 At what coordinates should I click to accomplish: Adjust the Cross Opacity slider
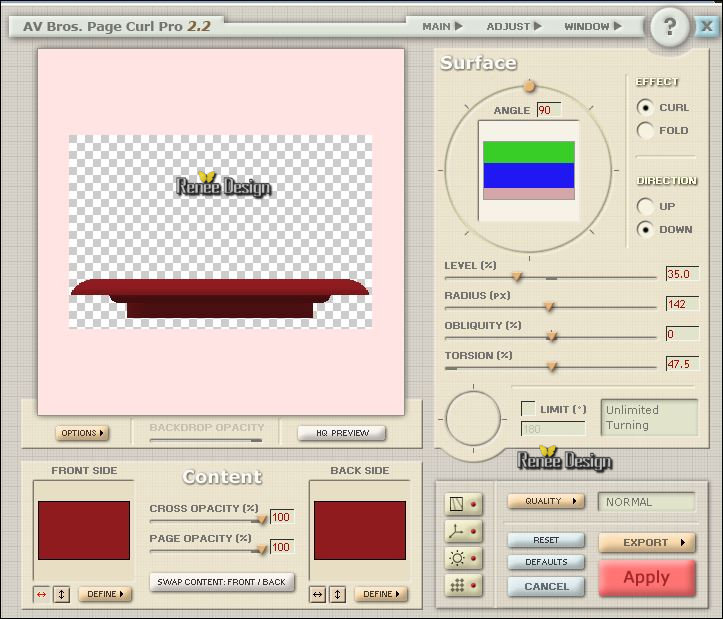click(261, 519)
